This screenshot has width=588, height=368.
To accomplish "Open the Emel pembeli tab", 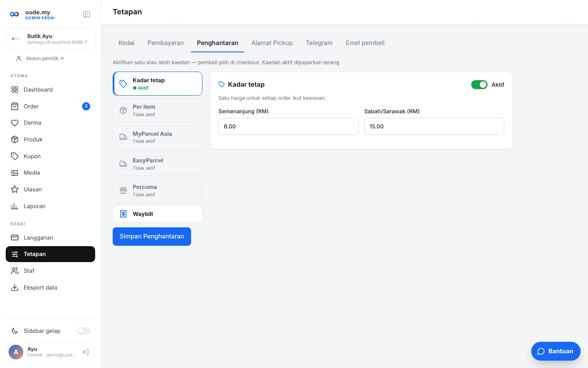I will (x=365, y=43).
